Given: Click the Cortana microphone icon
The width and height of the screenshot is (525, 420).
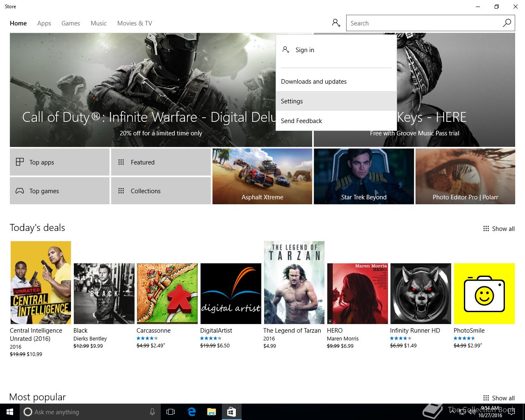Looking at the screenshot, I should (152, 412).
